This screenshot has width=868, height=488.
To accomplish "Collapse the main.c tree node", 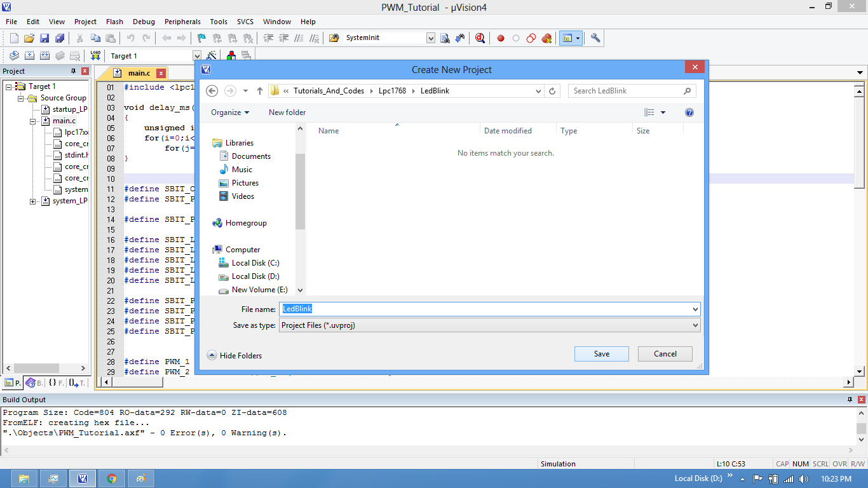I will pos(33,121).
